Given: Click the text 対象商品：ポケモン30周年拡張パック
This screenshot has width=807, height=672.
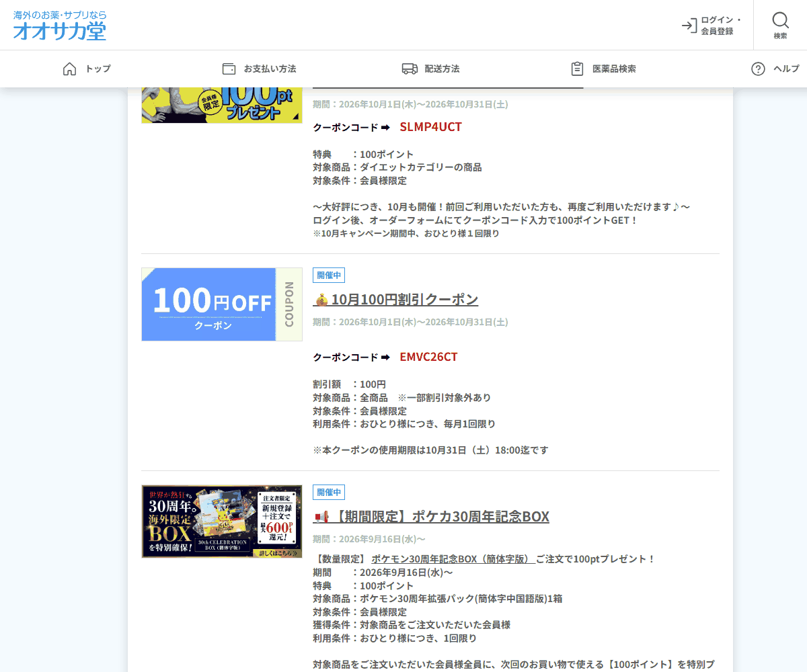Looking at the screenshot, I should coord(438,599).
